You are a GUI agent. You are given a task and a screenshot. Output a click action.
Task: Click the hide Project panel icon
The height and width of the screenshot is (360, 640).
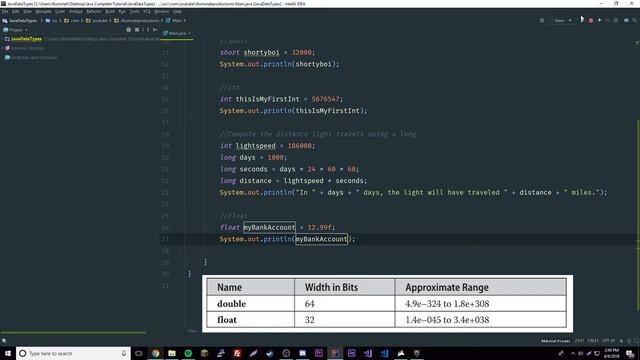[x=155, y=30]
